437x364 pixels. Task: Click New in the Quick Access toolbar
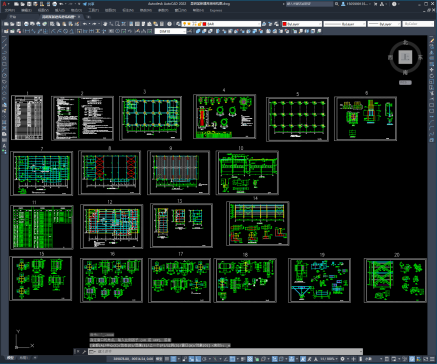click(16, 4)
